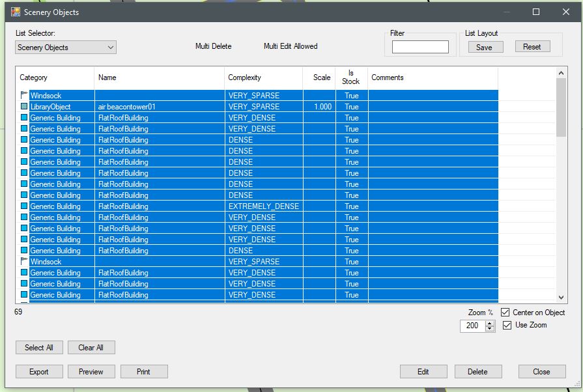
Task: Click the first Windsock row flag icon
Action: click(x=24, y=95)
